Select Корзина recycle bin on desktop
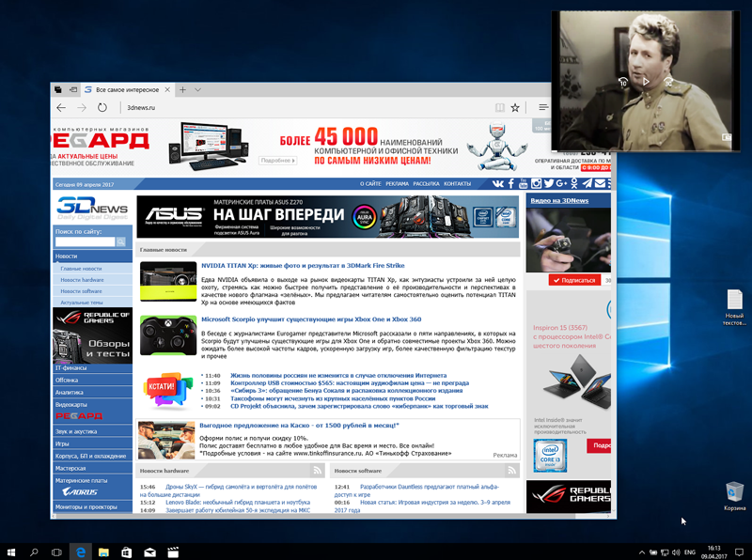 (735, 497)
